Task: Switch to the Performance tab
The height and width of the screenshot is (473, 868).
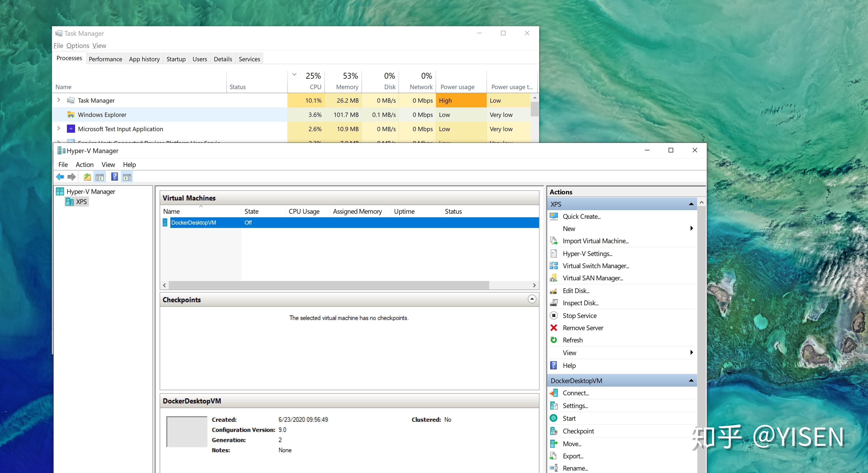Action: [x=105, y=59]
